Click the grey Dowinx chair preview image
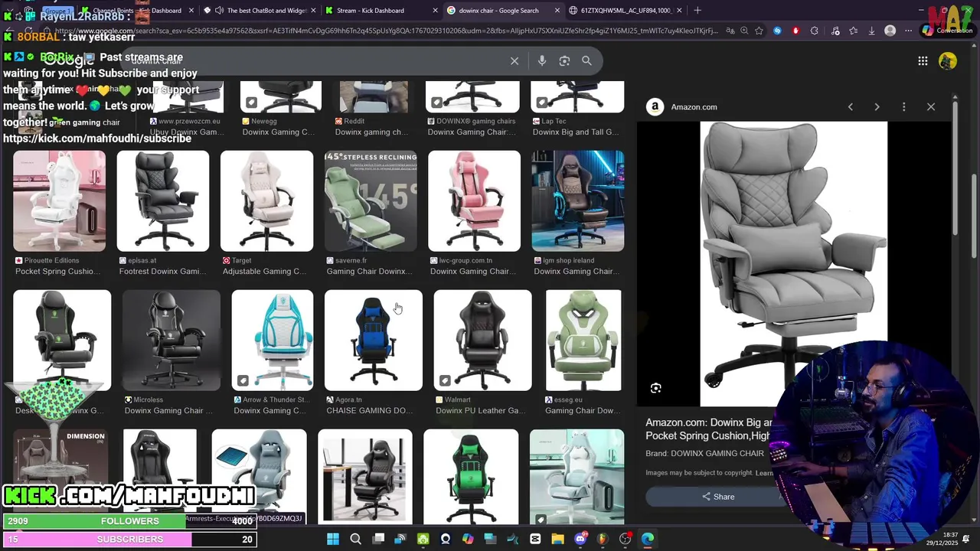The height and width of the screenshot is (551, 980). pos(793,263)
